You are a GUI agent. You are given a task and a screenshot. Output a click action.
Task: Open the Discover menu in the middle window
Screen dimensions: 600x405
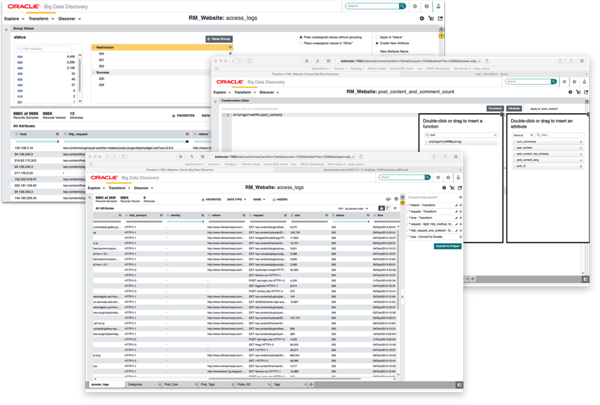point(269,92)
